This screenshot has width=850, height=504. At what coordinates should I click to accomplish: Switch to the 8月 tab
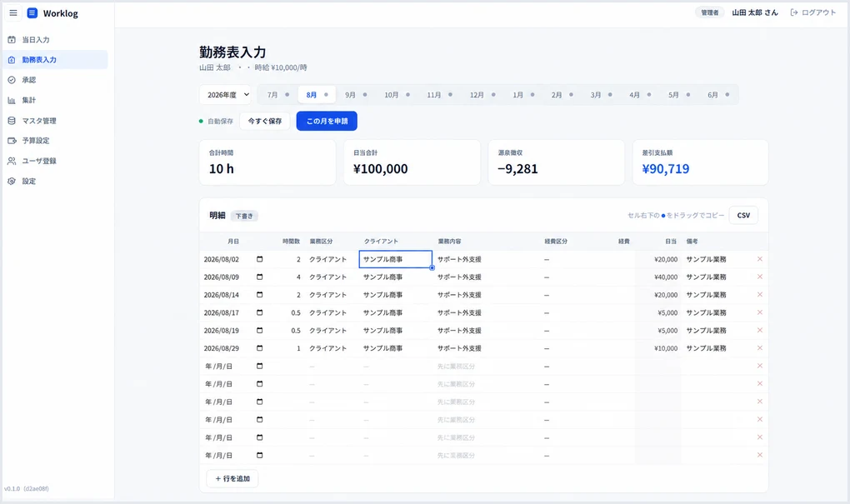click(x=317, y=95)
